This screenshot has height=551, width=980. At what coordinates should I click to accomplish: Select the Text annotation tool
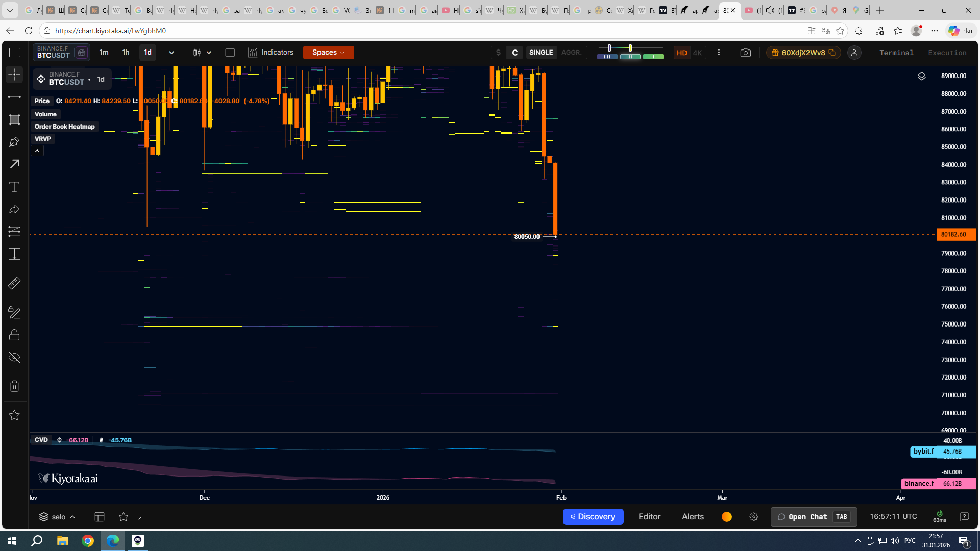14,187
